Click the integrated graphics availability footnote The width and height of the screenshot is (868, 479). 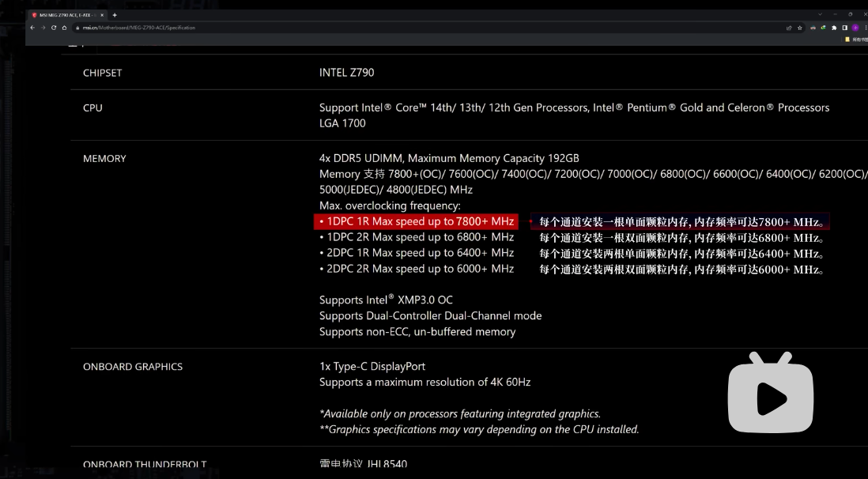[x=460, y=413]
